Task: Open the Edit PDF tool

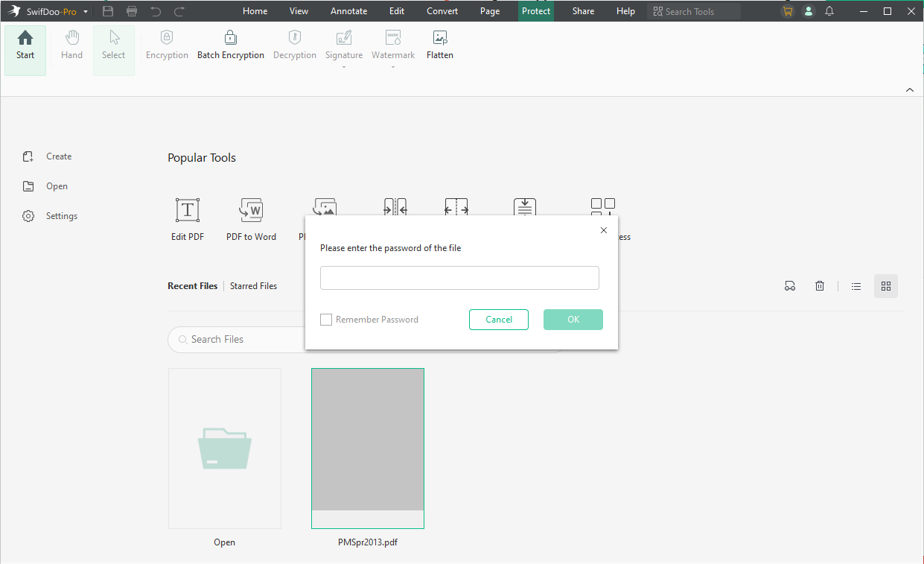Action: click(x=187, y=211)
